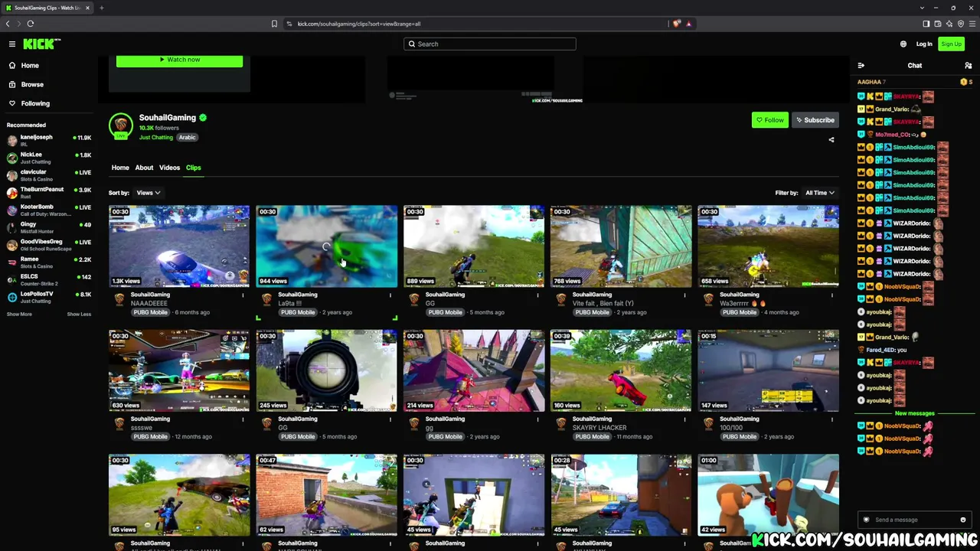Reload the current page
This screenshot has width=980, height=551.
[x=31, y=24]
